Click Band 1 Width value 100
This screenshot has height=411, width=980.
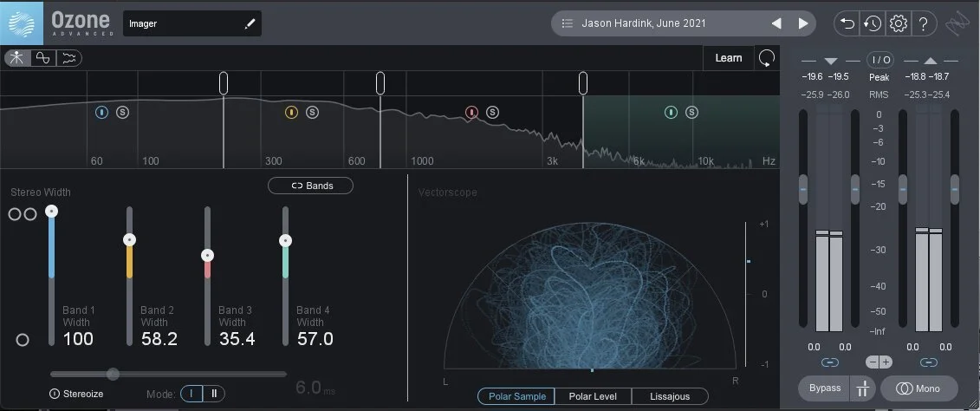[78, 339]
